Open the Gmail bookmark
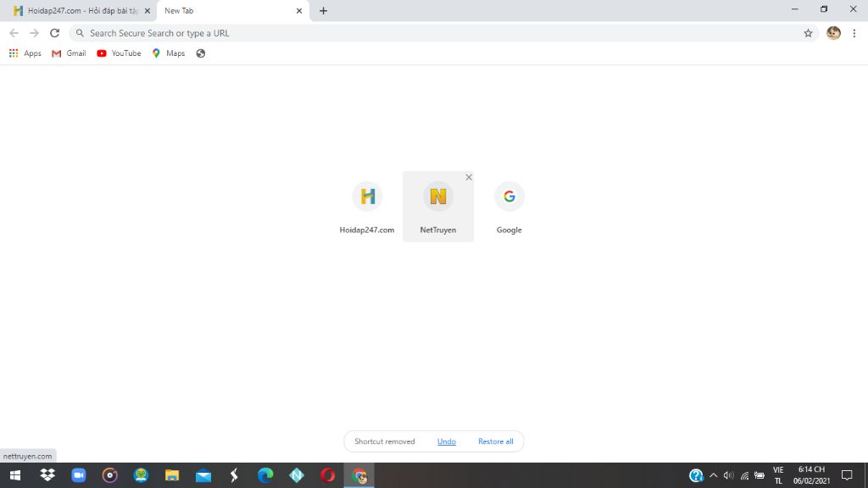The image size is (868, 488). click(69, 53)
